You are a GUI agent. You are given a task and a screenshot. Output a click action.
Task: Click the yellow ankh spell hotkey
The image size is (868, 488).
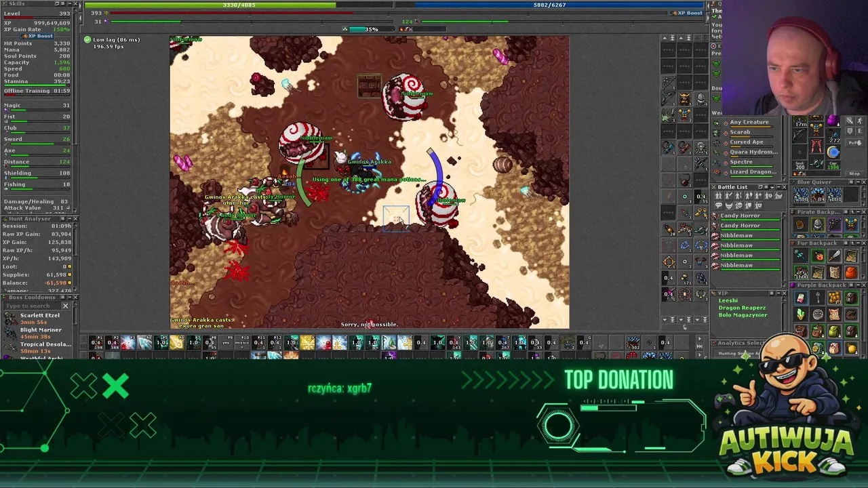tap(307, 342)
